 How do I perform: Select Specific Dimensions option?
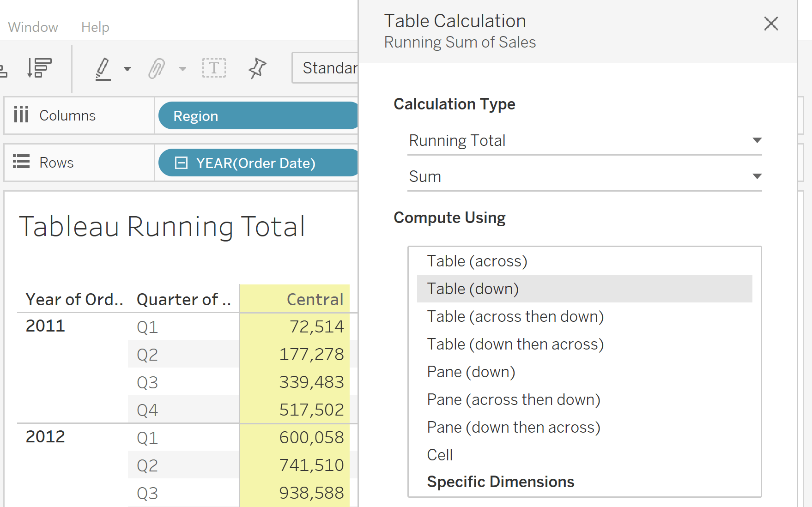pyautogui.click(x=500, y=482)
